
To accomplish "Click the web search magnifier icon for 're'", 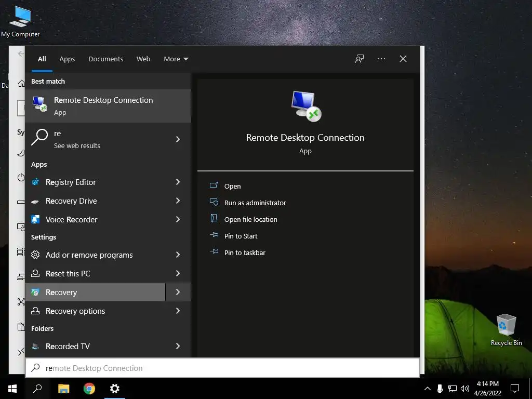I will coord(39,137).
